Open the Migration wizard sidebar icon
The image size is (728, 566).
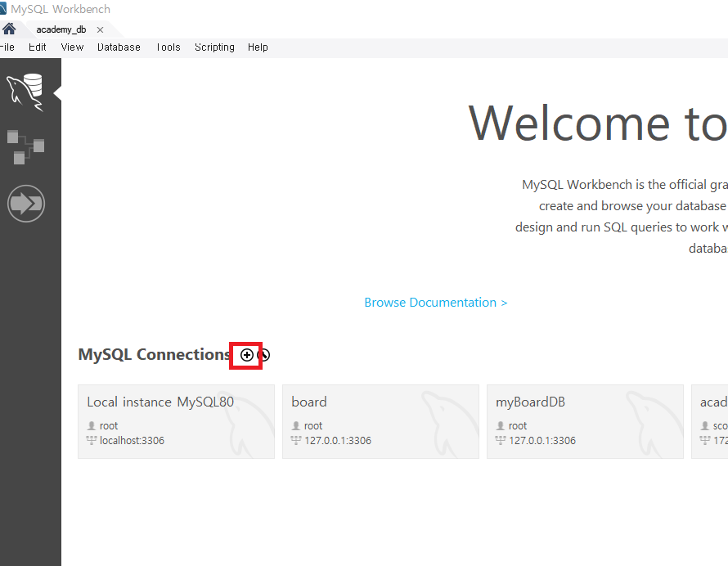coord(26,204)
